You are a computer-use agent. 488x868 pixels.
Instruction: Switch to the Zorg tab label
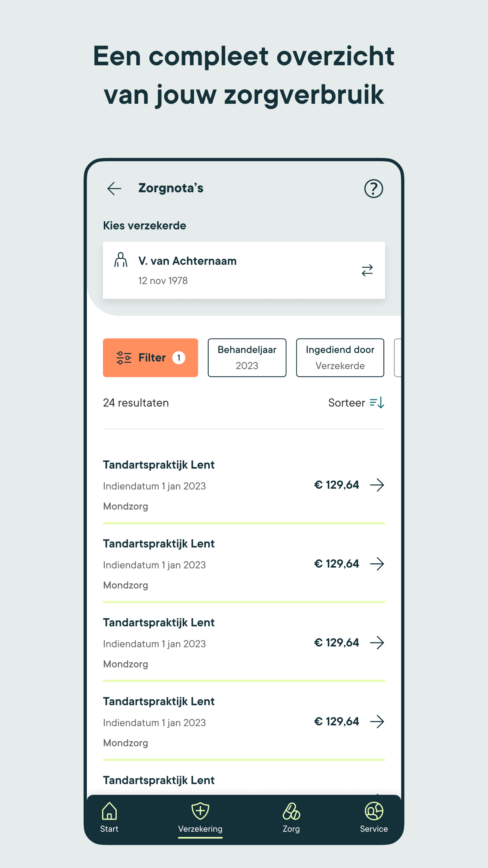[291, 829]
